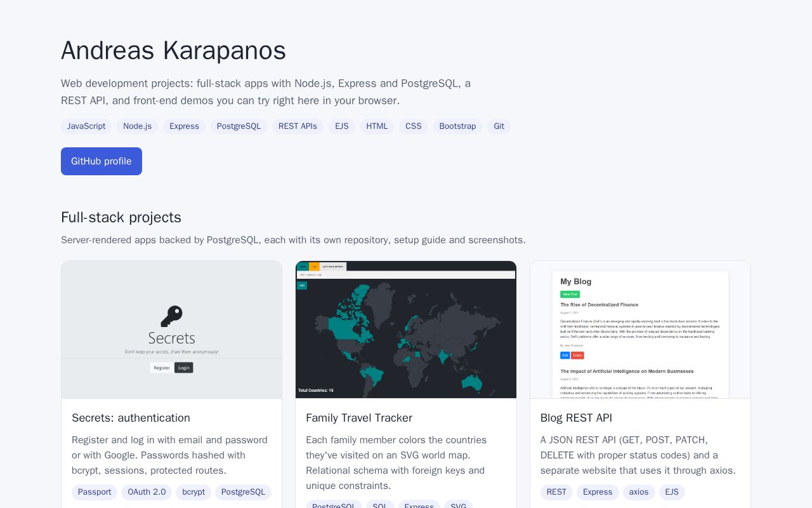Click the intro paragraph about web development projects
812x508 pixels.
click(266, 92)
